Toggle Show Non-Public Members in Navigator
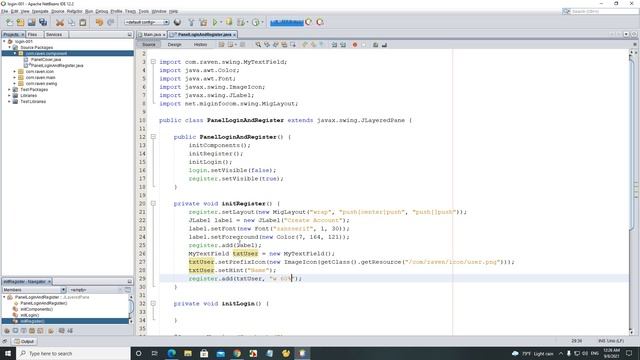The height and width of the screenshot is (360, 640). [x=31, y=331]
